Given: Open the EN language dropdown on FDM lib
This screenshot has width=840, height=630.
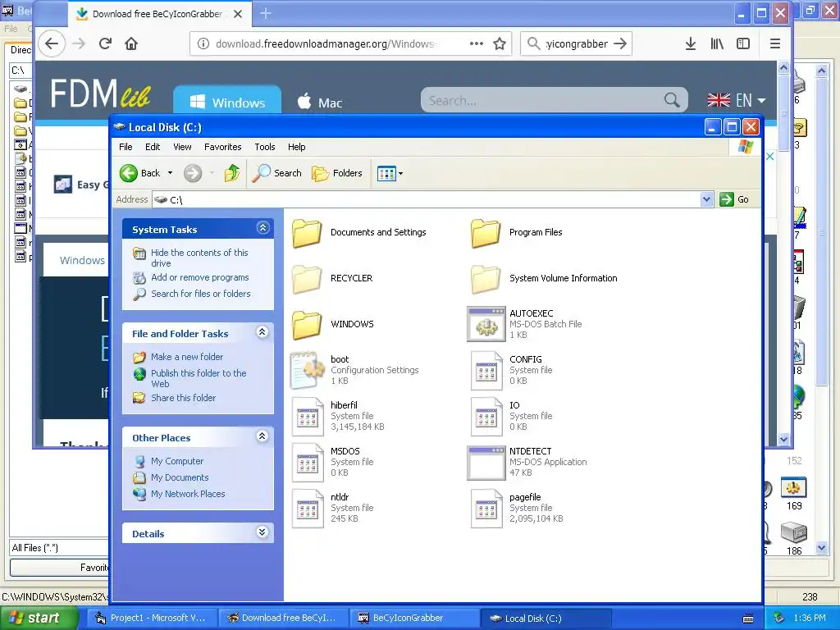Looking at the screenshot, I should [736, 100].
